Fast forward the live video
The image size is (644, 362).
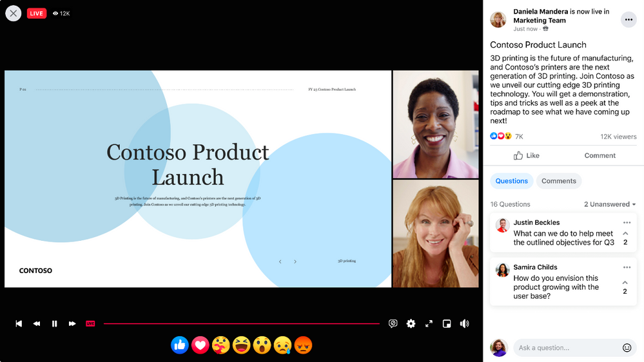(72, 324)
